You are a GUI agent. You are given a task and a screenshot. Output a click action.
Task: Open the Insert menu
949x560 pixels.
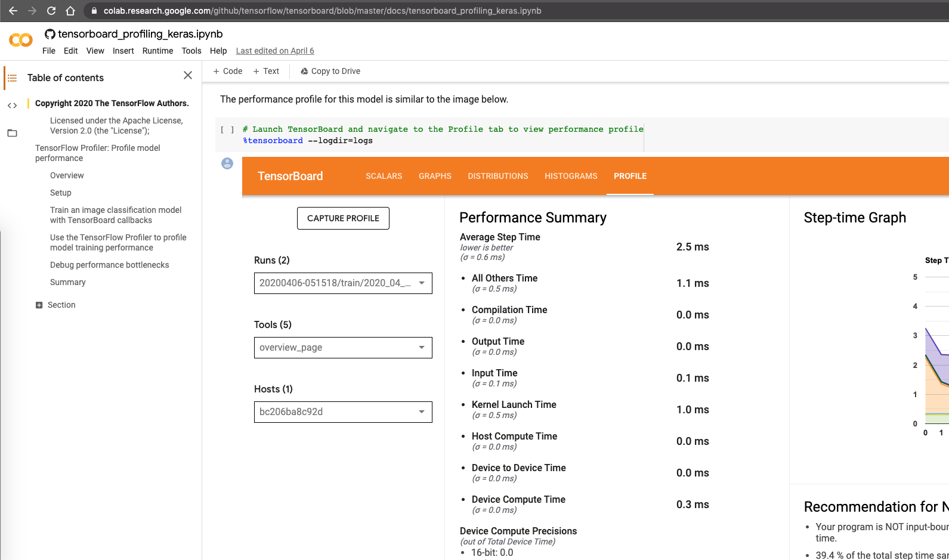coord(123,51)
